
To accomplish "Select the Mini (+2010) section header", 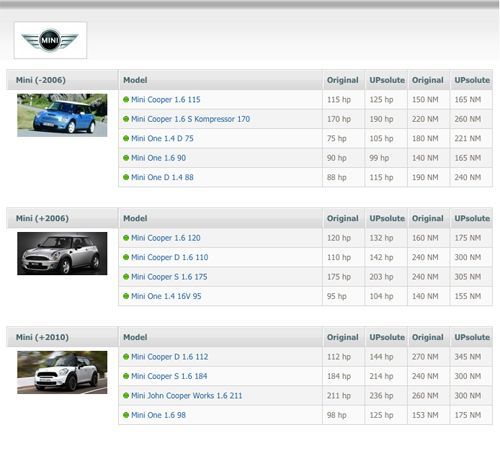I will pyautogui.click(x=42, y=337).
